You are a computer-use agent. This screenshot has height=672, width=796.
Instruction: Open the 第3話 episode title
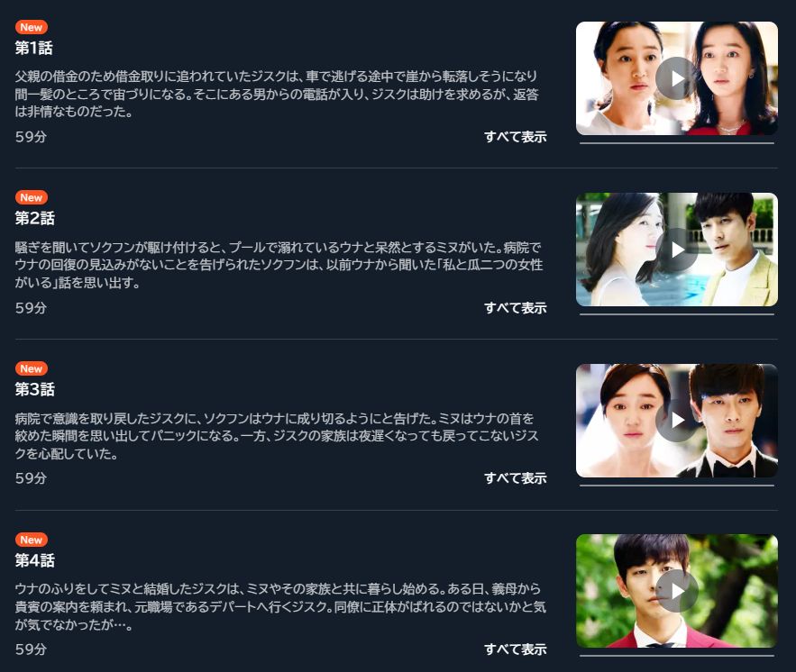(34, 389)
